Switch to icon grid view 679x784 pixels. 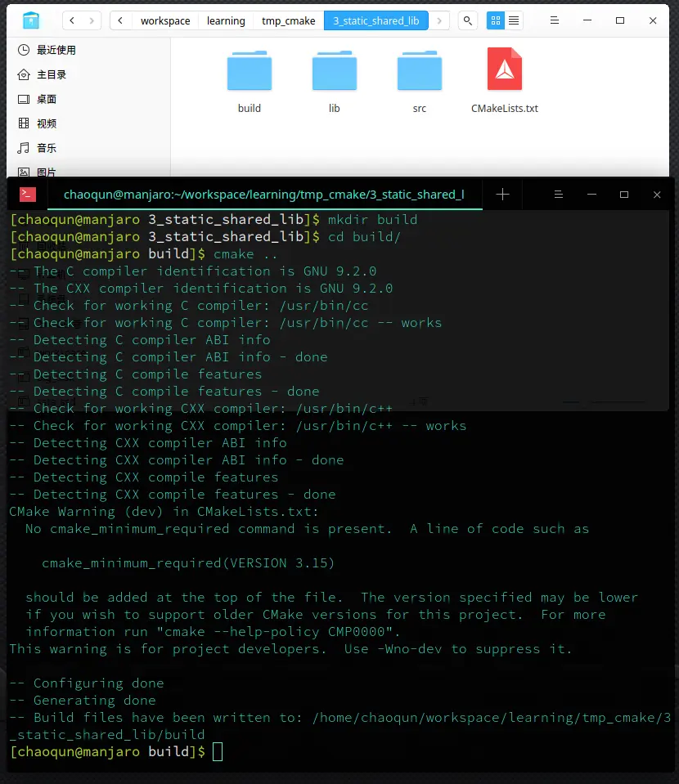496,20
